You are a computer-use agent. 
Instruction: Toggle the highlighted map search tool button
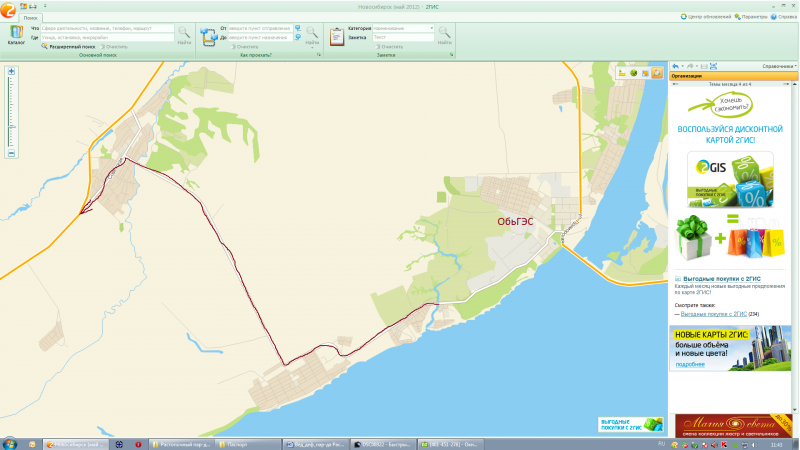(657, 73)
